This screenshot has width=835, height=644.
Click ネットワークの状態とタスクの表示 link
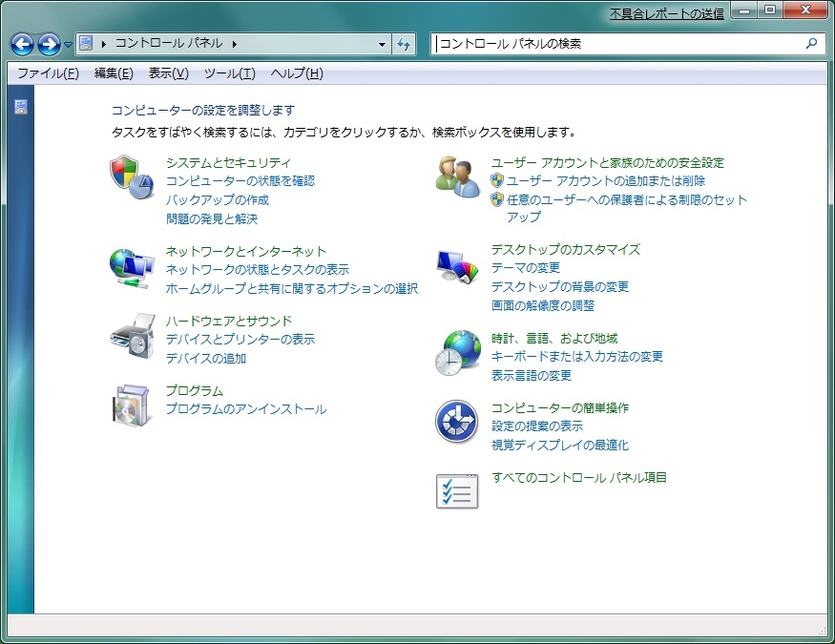[258, 270]
